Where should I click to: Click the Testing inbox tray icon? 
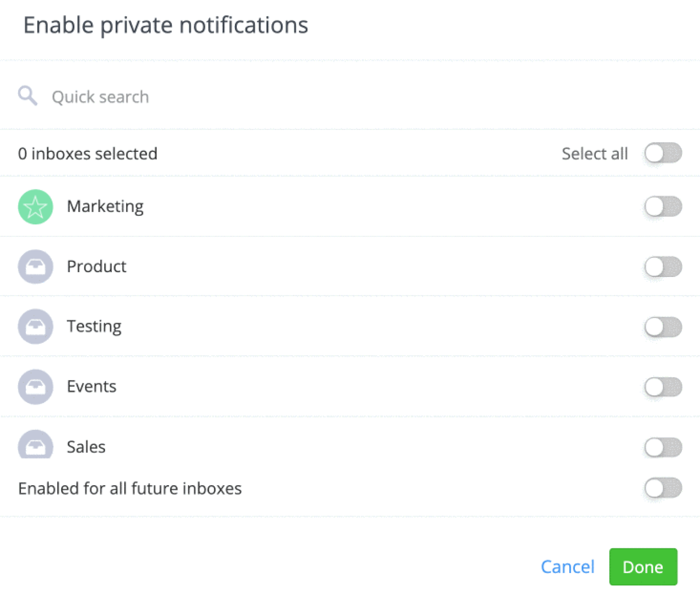point(35,326)
